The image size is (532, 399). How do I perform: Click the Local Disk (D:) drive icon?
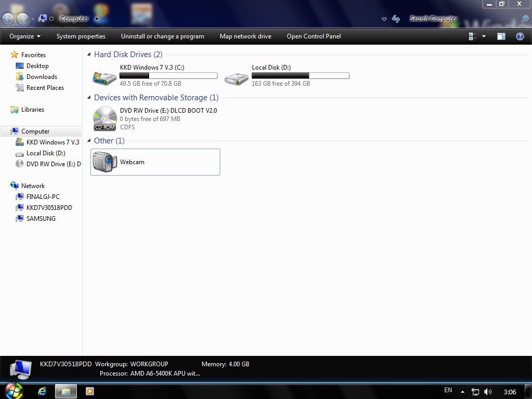[x=236, y=79]
